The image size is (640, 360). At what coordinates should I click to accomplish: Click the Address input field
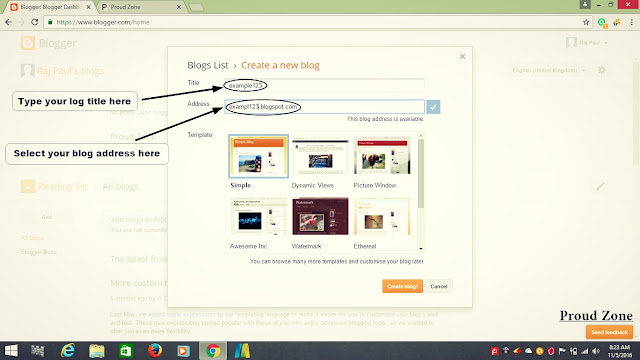324,107
